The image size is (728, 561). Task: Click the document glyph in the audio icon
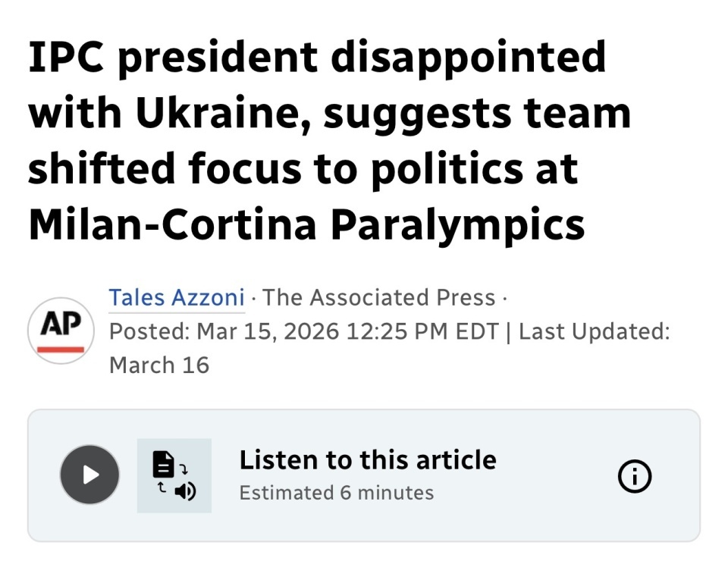(x=163, y=462)
